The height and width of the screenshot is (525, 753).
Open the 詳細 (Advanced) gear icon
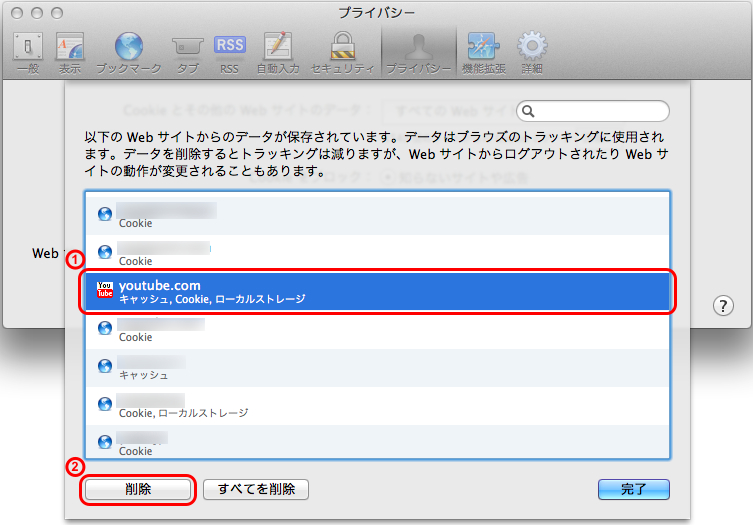[x=531, y=47]
